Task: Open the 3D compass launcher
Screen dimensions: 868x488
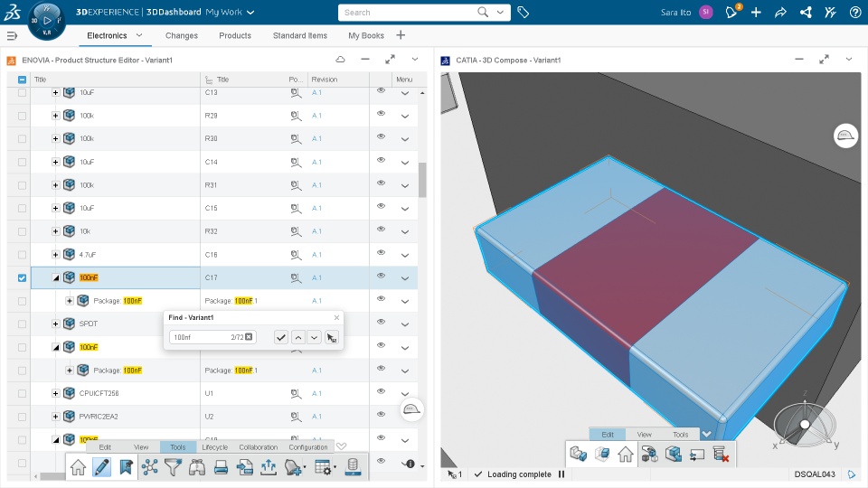Action: pyautogui.click(x=46, y=21)
